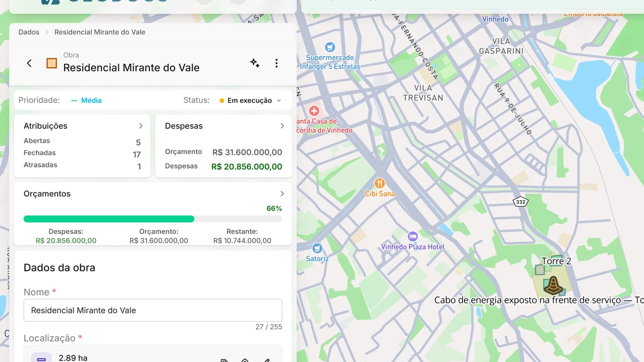
Task: Go back using the left arrow beside Obra
Action: (29, 63)
